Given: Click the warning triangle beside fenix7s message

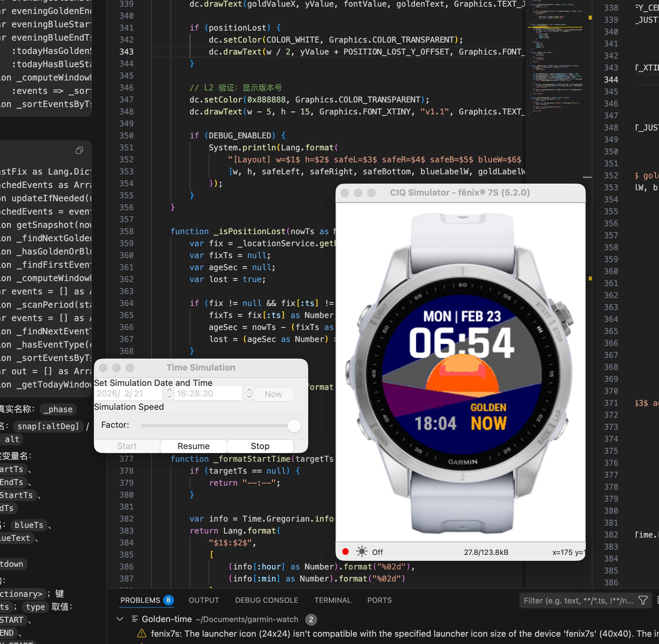Looking at the screenshot, I should 141,633.
